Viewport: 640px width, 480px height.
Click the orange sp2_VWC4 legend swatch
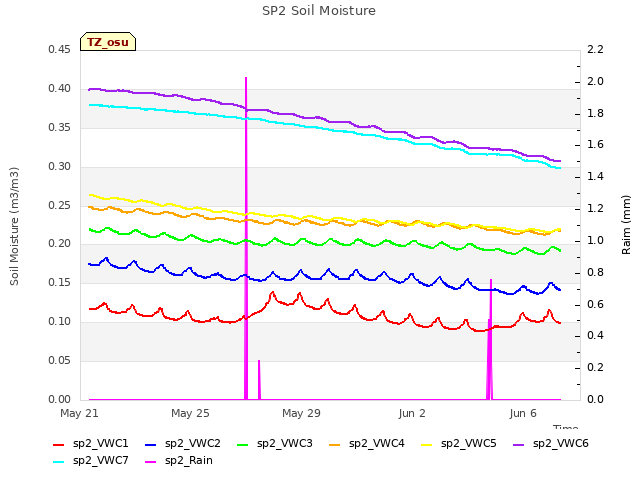tap(335, 445)
